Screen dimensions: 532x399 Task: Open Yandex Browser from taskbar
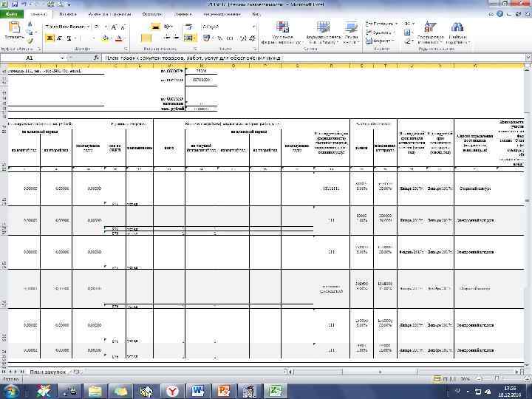click(172, 391)
